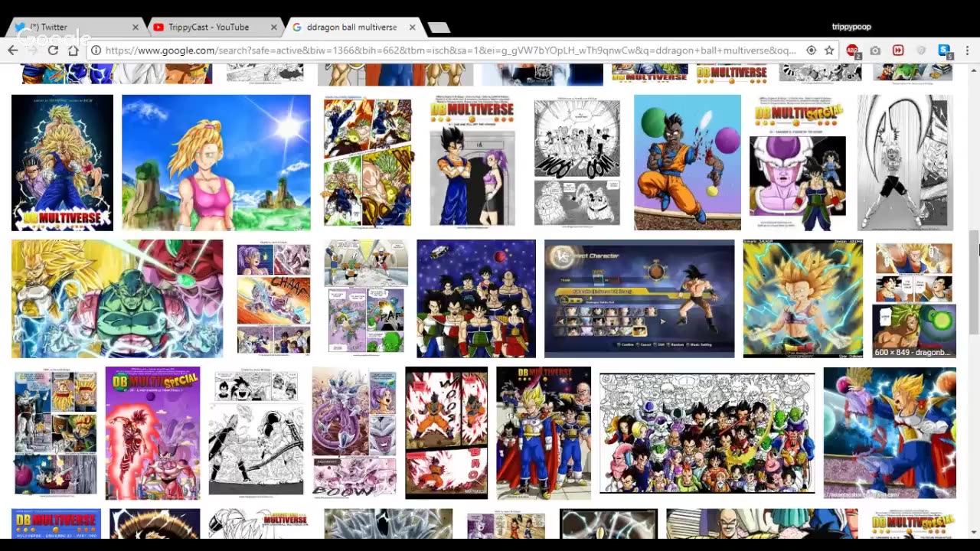The height and width of the screenshot is (551, 980).
Task: Open the browser home page icon
Action: [73, 51]
